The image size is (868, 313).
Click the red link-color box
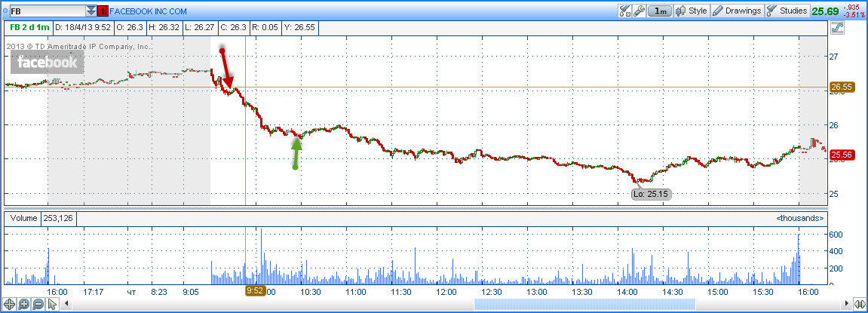(103, 11)
